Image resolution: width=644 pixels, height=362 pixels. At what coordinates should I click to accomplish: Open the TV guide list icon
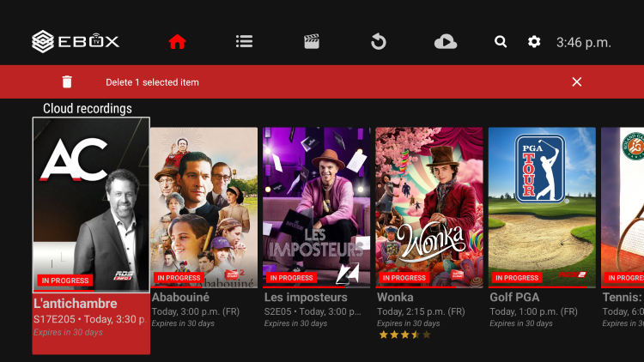(x=244, y=41)
